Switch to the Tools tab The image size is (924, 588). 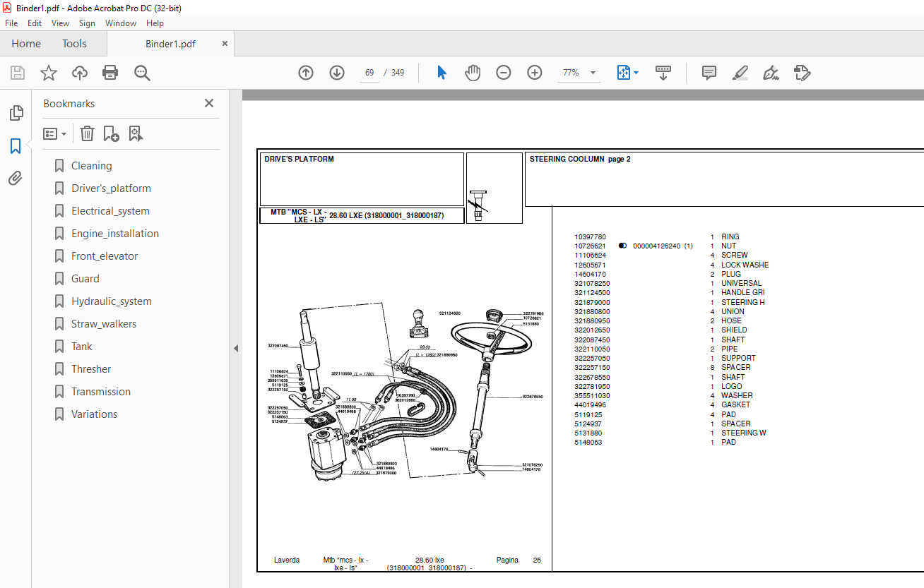pyautogui.click(x=74, y=44)
